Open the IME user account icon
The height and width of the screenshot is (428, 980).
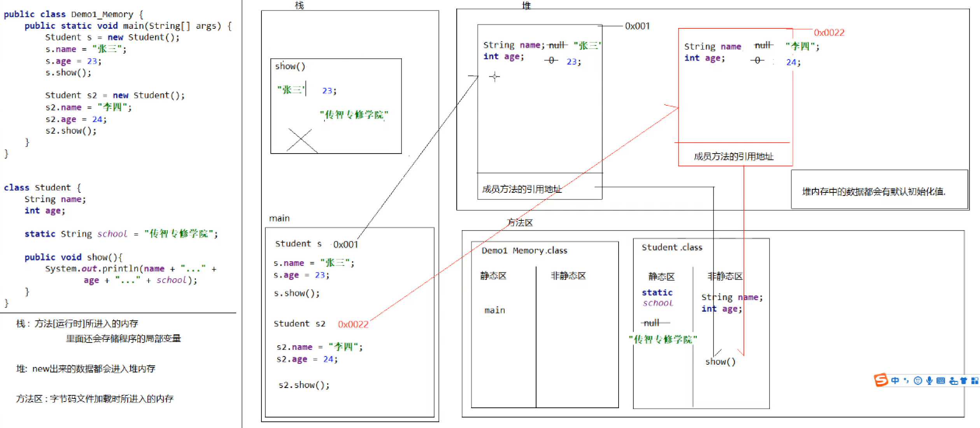click(x=954, y=381)
